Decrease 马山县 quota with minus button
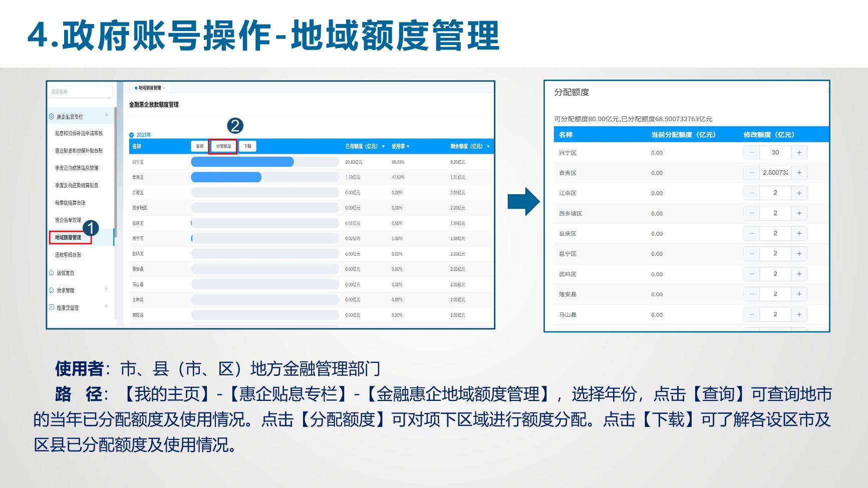Screen dimensions: 868x488 coord(751,315)
